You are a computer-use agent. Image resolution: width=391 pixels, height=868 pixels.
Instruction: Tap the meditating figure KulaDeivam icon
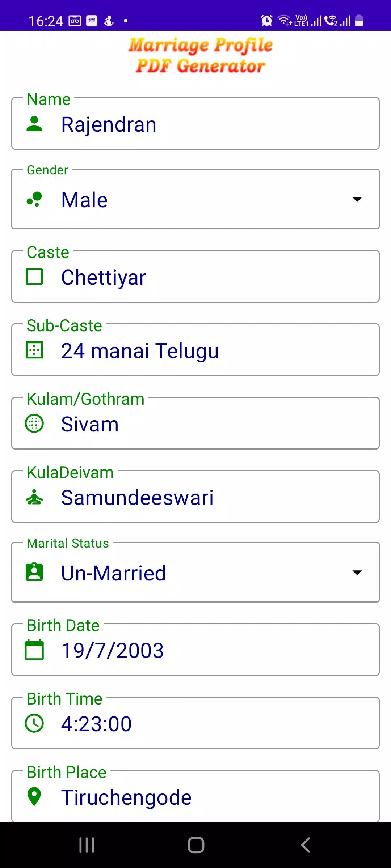(x=34, y=497)
